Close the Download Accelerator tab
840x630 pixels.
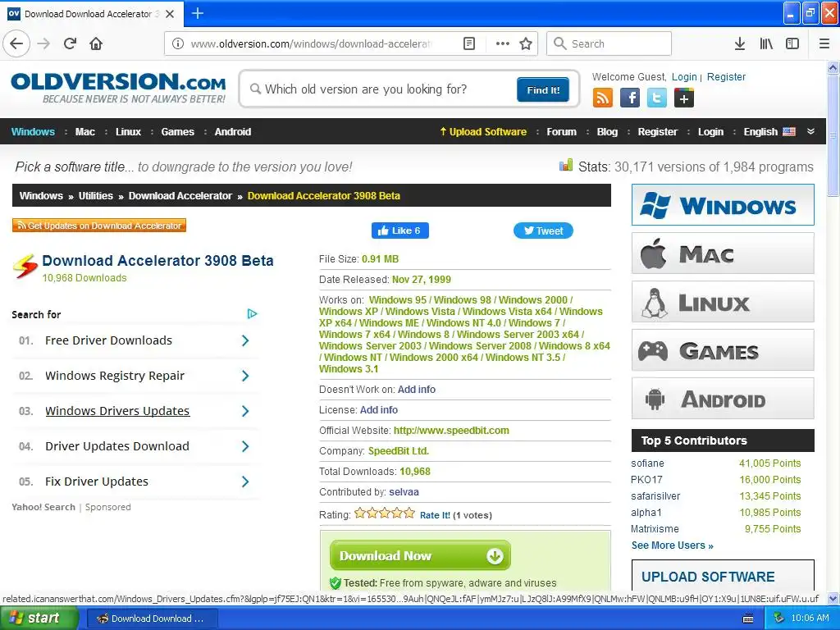(170, 14)
